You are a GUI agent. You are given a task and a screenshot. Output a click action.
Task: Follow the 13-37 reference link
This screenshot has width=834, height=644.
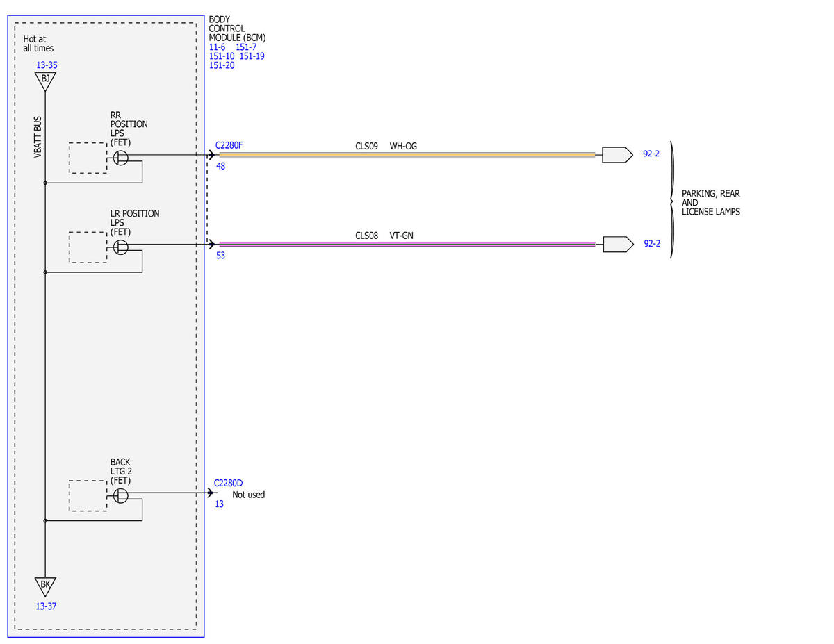(x=46, y=606)
